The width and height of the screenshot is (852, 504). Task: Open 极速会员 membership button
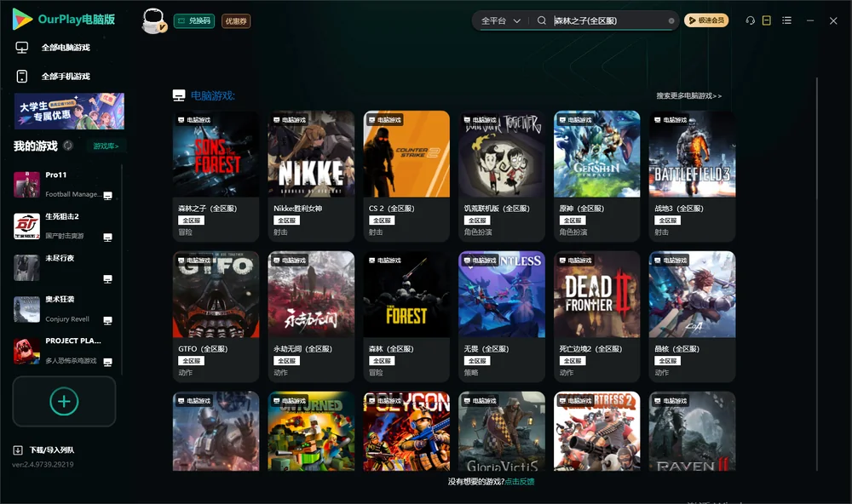click(x=705, y=20)
